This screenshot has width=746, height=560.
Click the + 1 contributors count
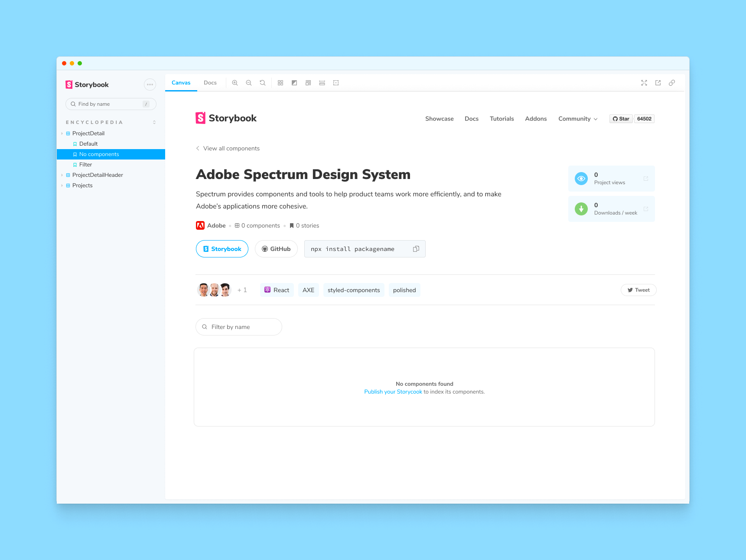242,290
